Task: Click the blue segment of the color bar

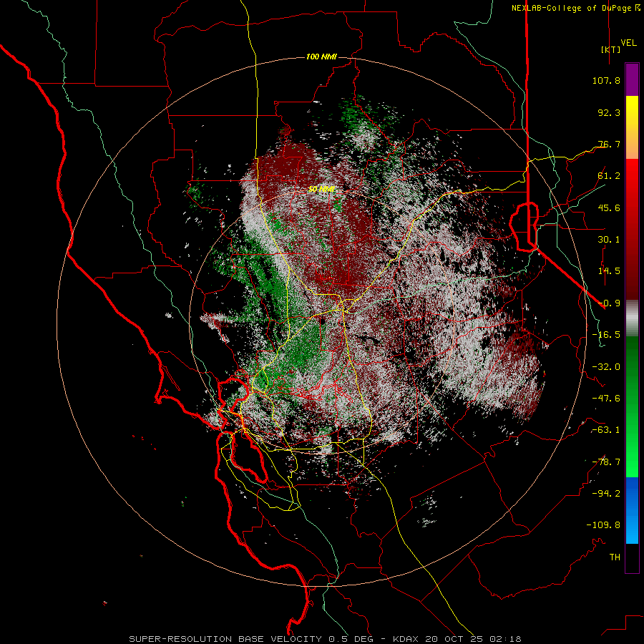Action: pos(632,510)
